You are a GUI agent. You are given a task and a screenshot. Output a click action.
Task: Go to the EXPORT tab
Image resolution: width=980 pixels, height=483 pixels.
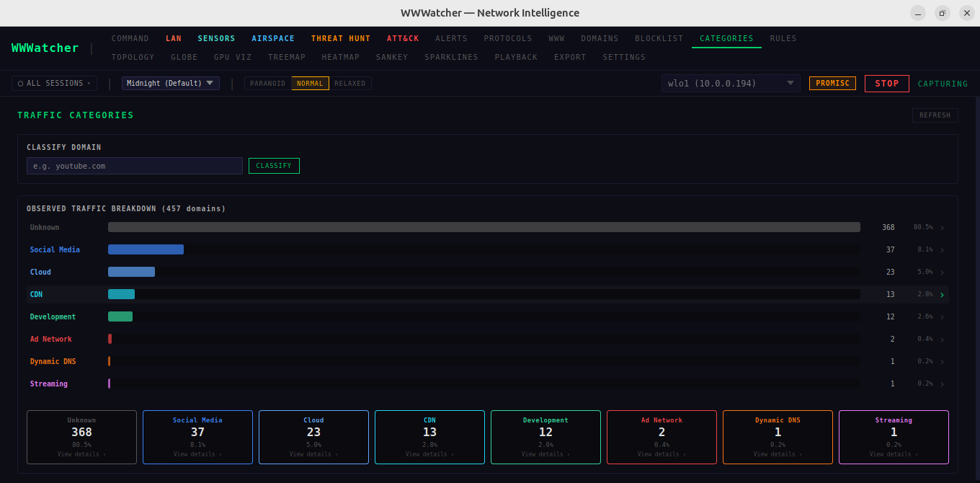(570, 57)
